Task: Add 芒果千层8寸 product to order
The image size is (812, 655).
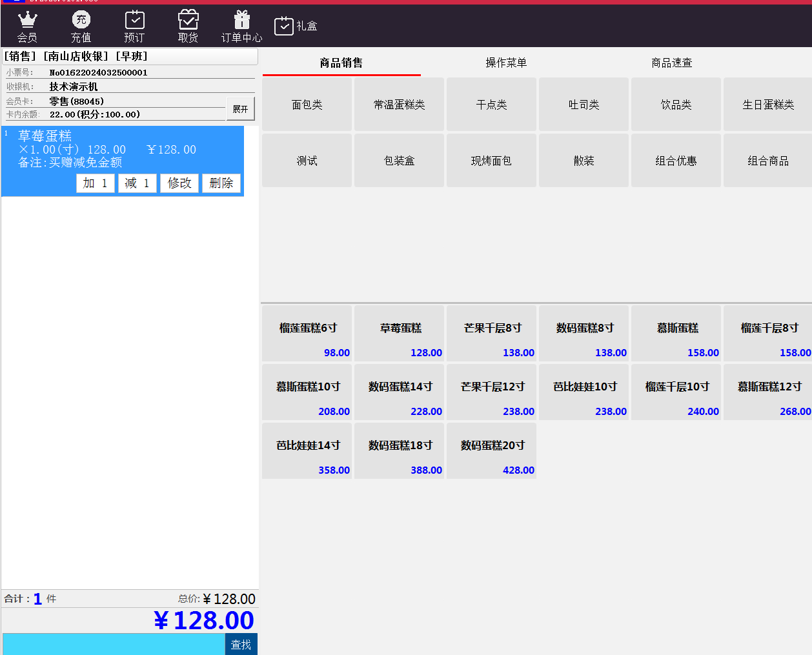Action: click(492, 334)
